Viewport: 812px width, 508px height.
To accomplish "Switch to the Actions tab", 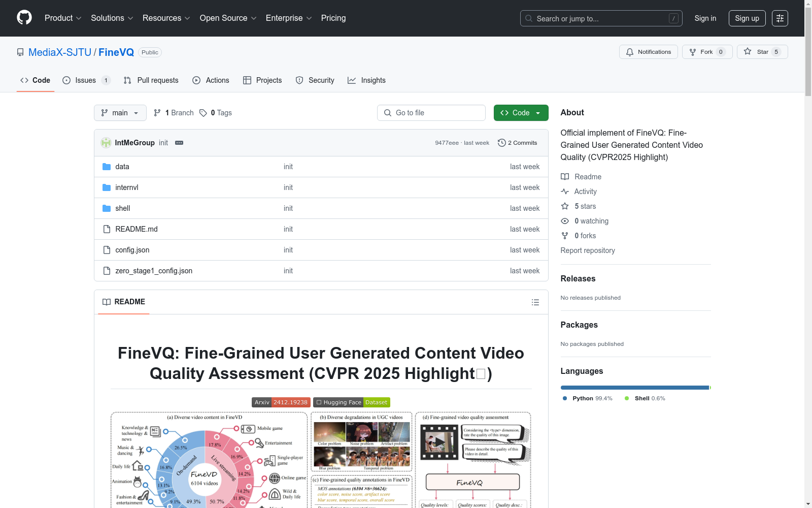I will pyautogui.click(x=211, y=80).
